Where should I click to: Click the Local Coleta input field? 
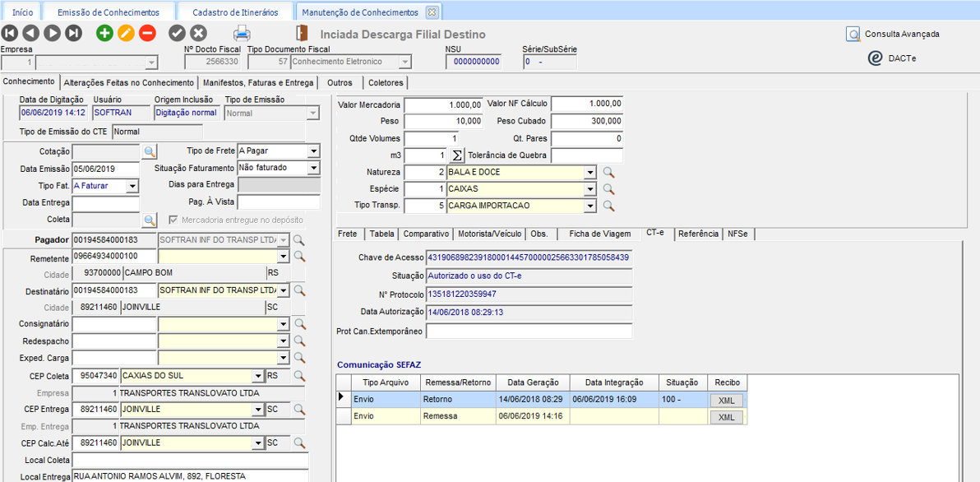coord(190,460)
